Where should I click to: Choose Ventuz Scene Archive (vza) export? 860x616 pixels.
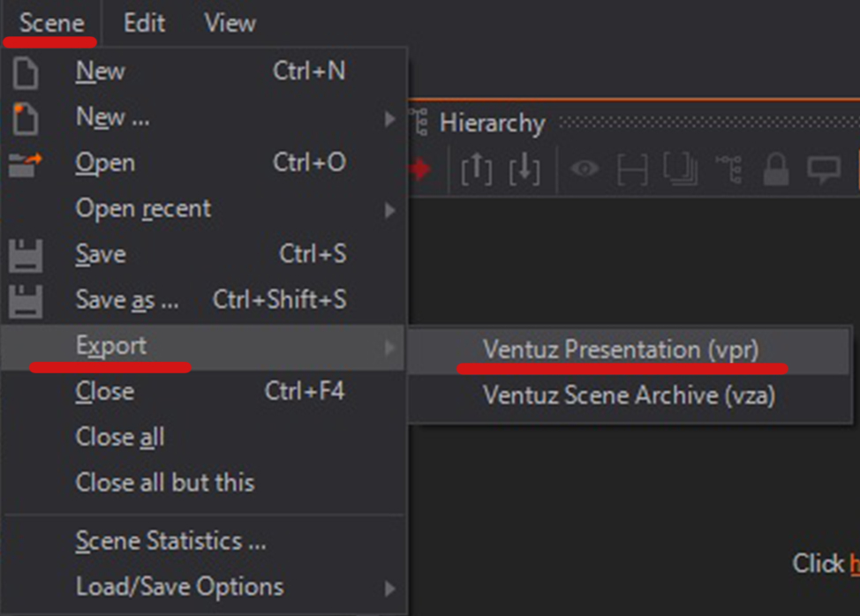pyautogui.click(x=629, y=394)
